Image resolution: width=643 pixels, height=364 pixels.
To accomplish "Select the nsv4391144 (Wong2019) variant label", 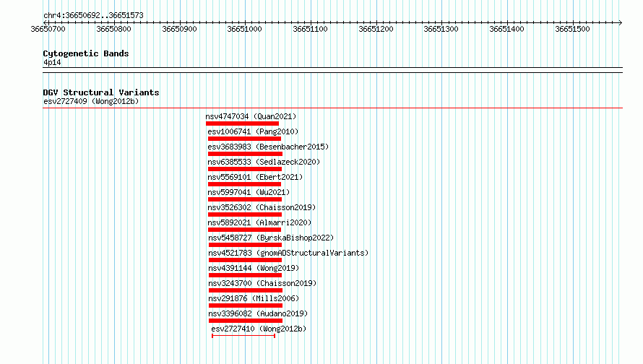I will (x=254, y=268).
